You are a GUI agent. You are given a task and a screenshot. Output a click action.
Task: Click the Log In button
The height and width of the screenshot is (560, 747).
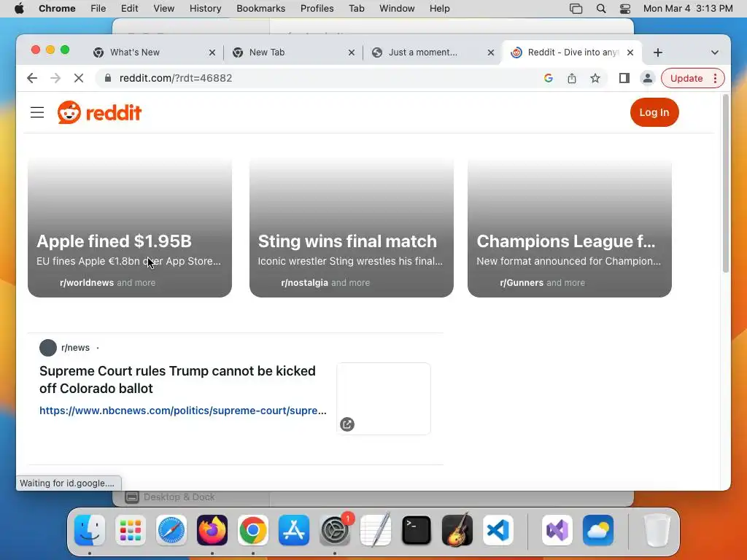pyautogui.click(x=654, y=112)
